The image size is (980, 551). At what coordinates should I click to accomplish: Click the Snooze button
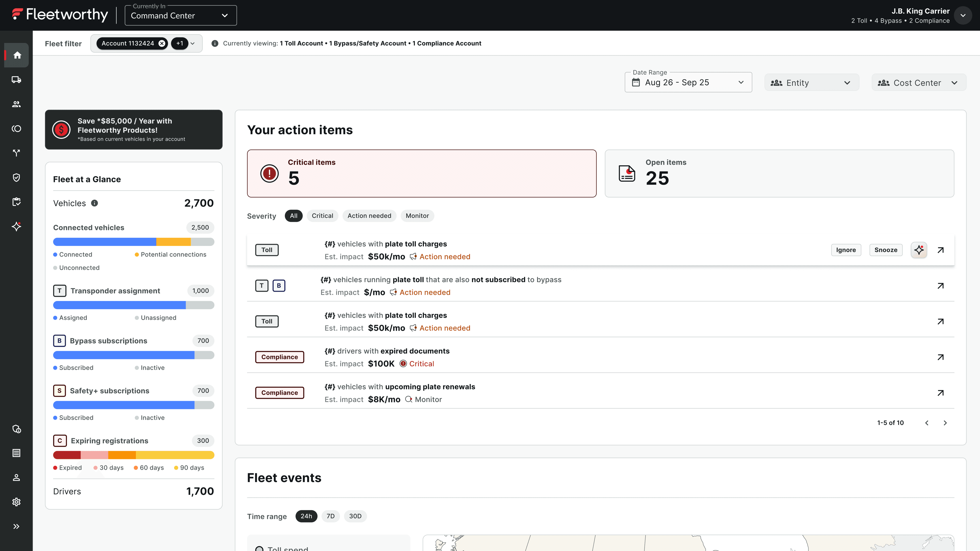click(x=886, y=250)
